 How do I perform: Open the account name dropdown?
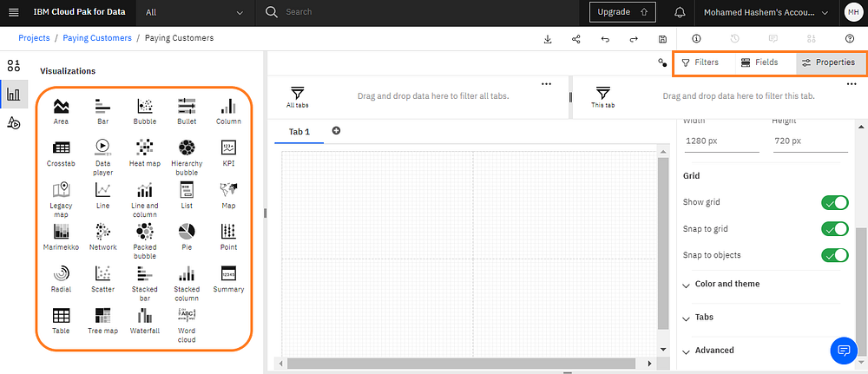(x=766, y=12)
